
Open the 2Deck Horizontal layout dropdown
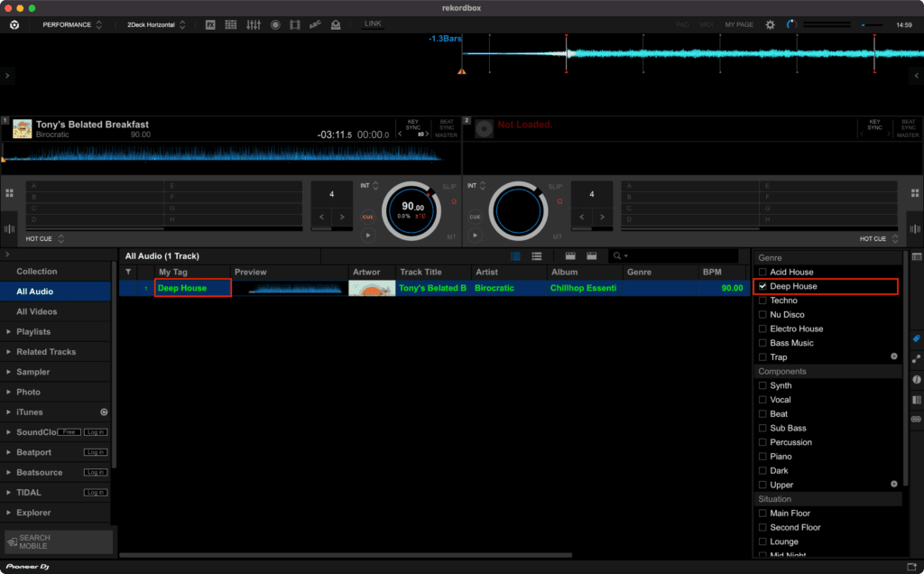(156, 24)
